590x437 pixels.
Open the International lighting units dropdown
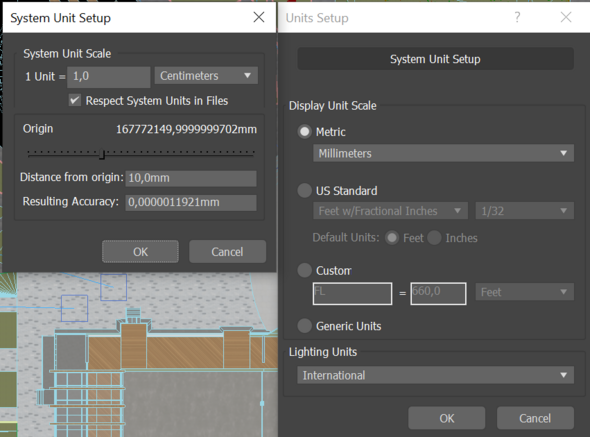pyautogui.click(x=435, y=375)
